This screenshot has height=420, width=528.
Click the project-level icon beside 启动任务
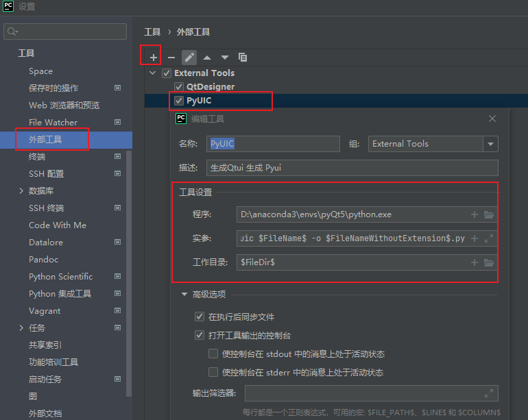(117, 380)
